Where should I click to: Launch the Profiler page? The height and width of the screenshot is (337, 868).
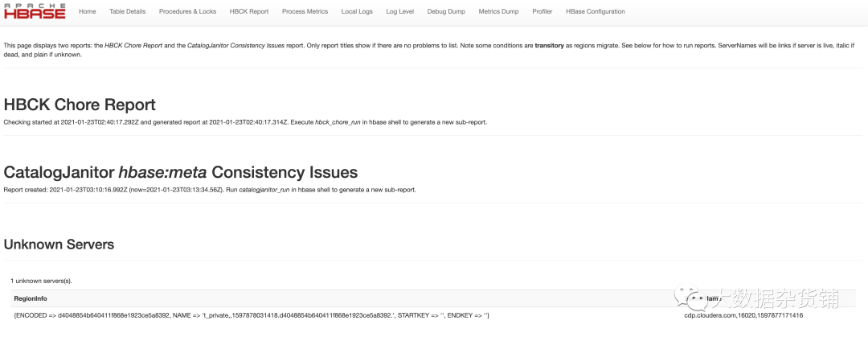[542, 12]
